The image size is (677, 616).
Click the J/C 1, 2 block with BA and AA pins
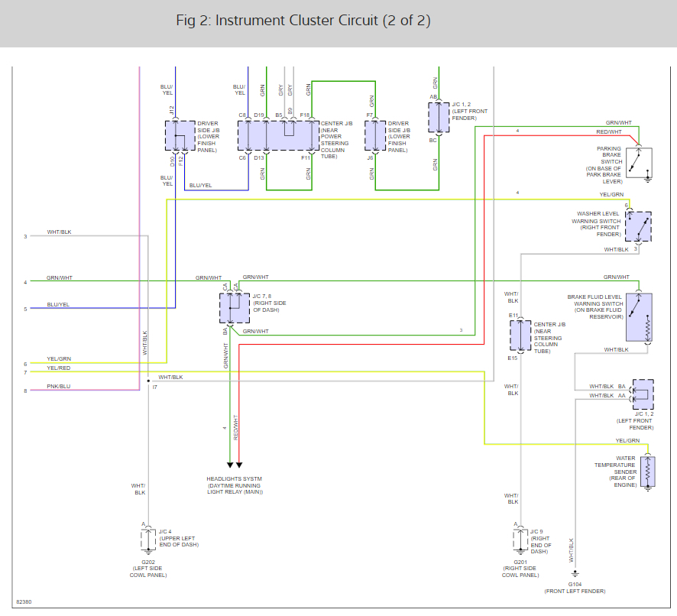tap(643, 395)
